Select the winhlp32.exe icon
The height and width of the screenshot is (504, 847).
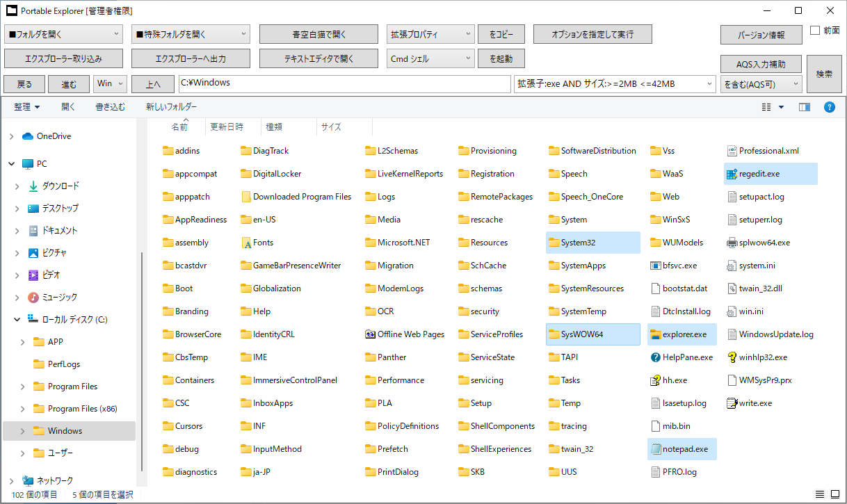click(731, 357)
